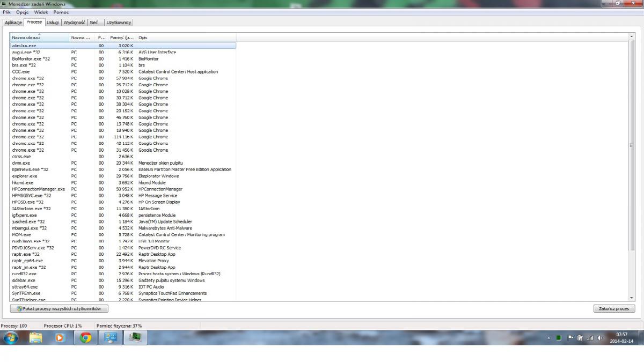Select the avgui.exe *32 process
Screen dimensions: 644x362
coord(123,52)
